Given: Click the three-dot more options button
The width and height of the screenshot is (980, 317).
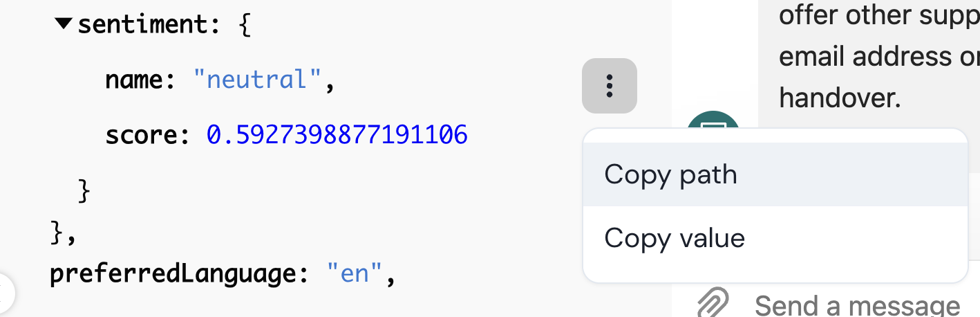Looking at the screenshot, I should click(x=609, y=86).
